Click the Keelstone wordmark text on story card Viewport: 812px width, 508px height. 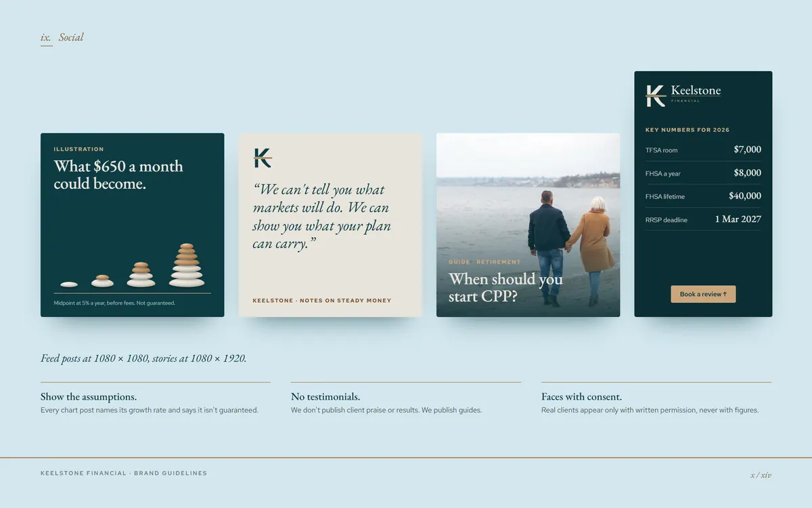point(696,90)
